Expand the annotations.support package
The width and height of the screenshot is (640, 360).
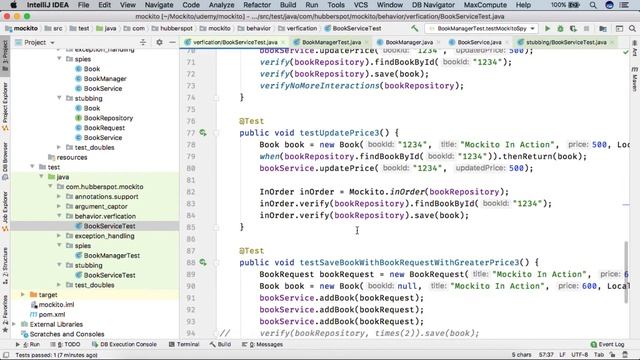[60, 196]
